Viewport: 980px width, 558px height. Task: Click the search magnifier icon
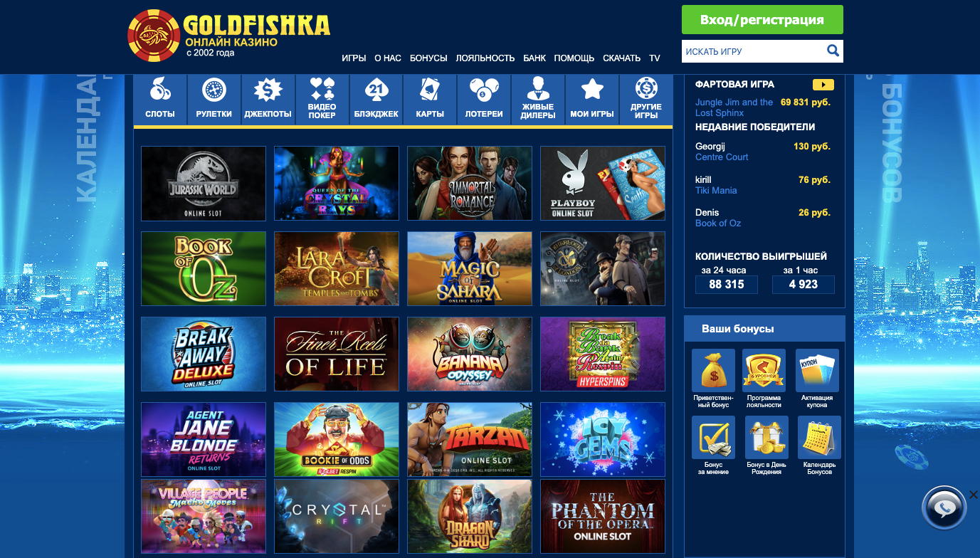pos(833,51)
